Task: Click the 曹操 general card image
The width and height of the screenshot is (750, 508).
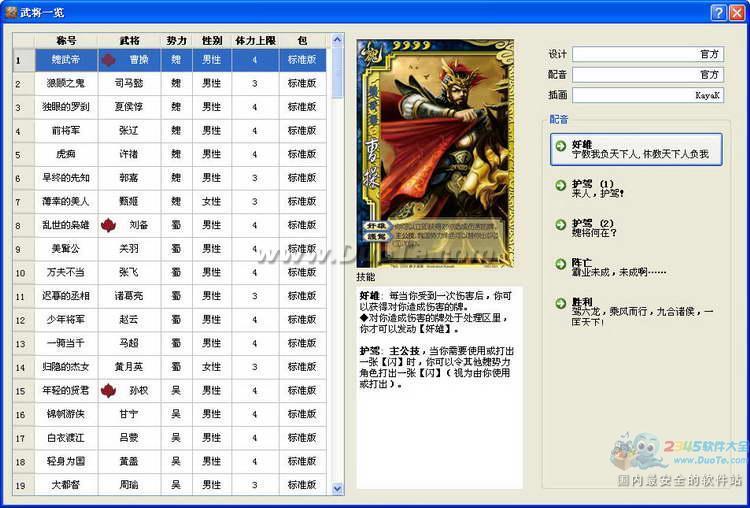Action: (x=435, y=153)
